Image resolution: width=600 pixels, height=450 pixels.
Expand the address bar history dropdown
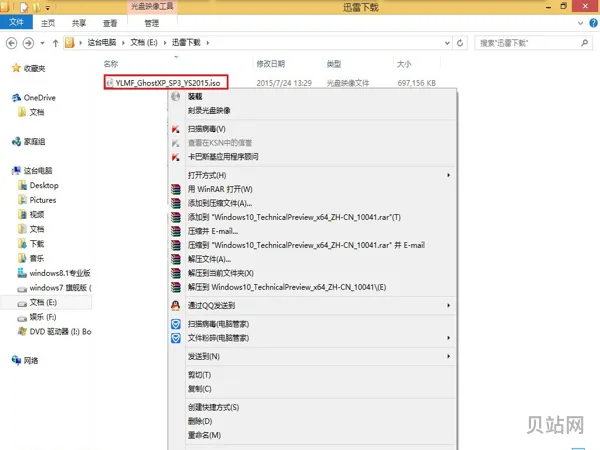(x=447, y=43)
